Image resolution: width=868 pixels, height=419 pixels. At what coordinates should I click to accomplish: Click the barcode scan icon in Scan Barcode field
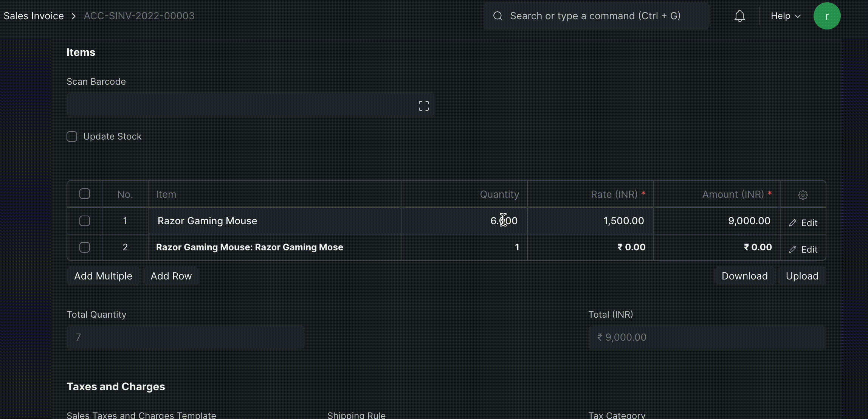[x=423, y=105]
